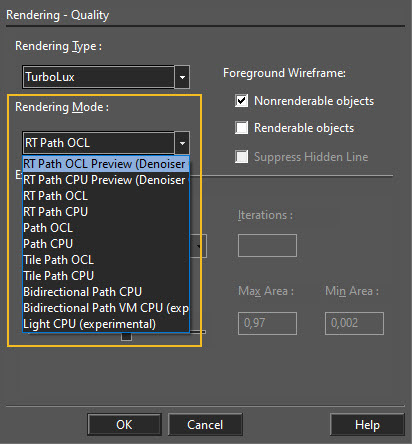Screen dimensions: 412x444
Task: Select Light CPU (experimental) mode
Action: coord(106,324)
